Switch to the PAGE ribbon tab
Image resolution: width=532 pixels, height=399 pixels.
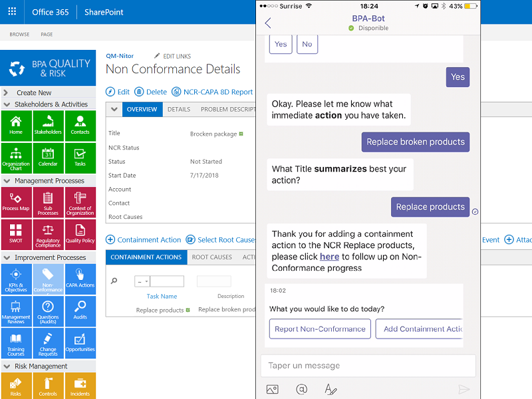47,35
